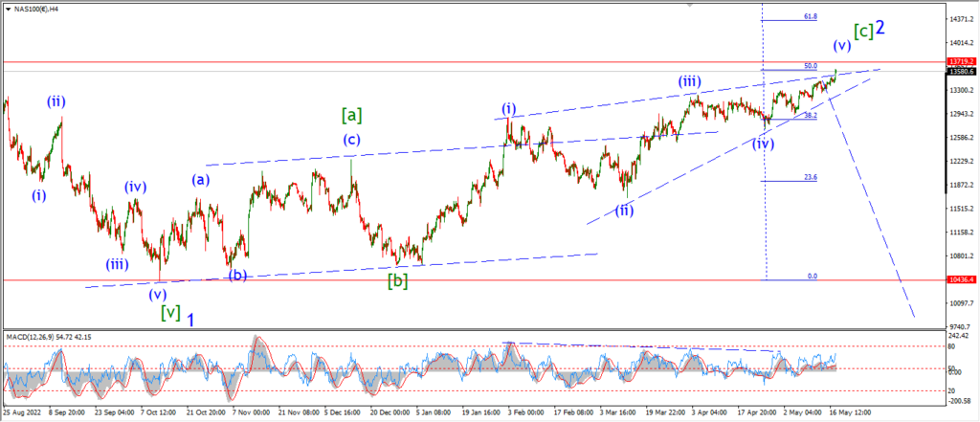The image size is (980, 422).
Task: Click the blue (c) wave label
Action: (x=351, y=140)
